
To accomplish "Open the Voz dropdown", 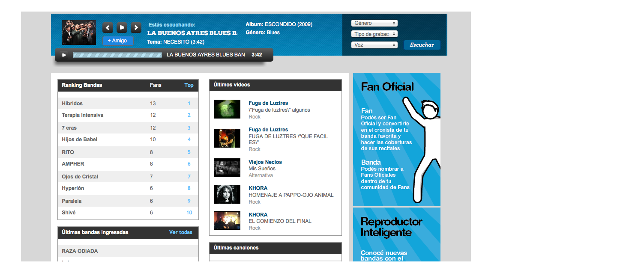I will pos(374,45).
